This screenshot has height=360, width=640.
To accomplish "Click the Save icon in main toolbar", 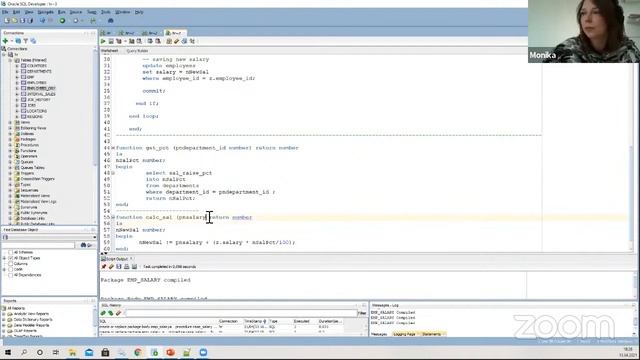I will (22, 20).
